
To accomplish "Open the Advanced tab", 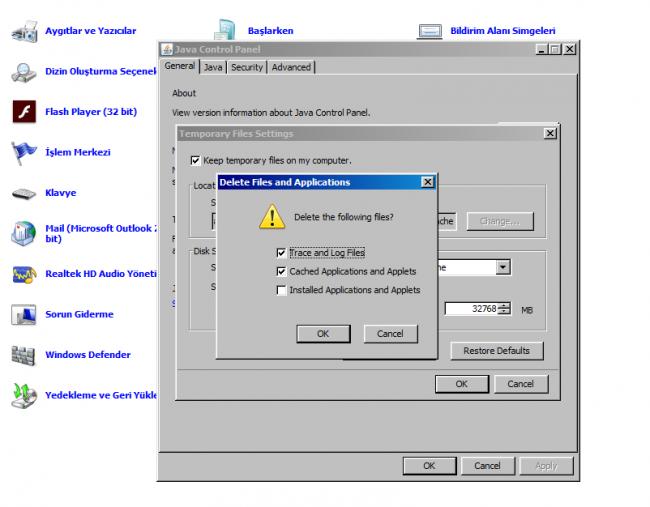I will (x=291, y=67).
